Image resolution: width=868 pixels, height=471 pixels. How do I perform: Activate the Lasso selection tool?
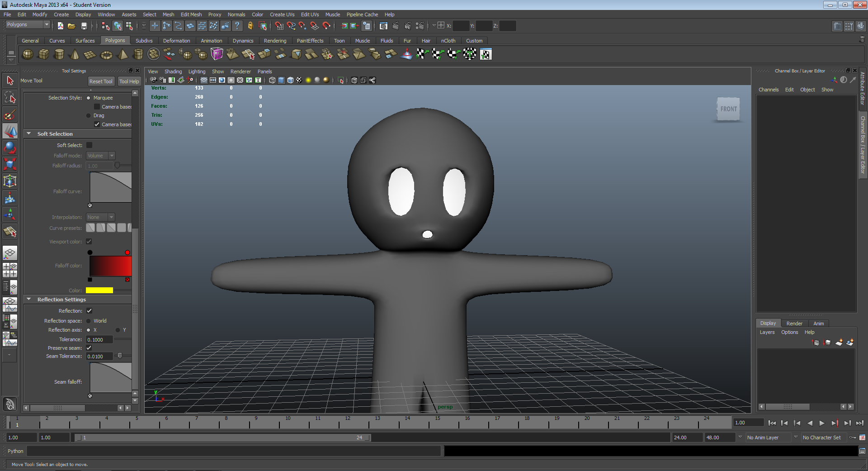pos(10,97)
